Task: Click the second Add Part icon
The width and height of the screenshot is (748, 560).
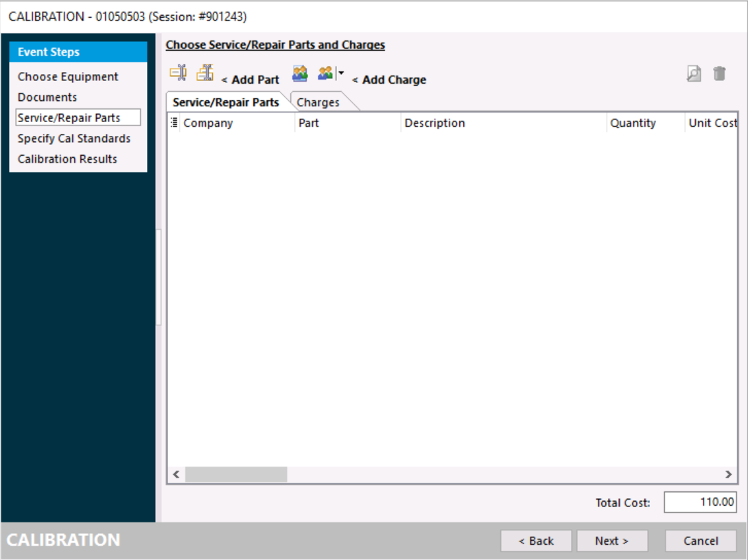Action: (x=204, y=73)
